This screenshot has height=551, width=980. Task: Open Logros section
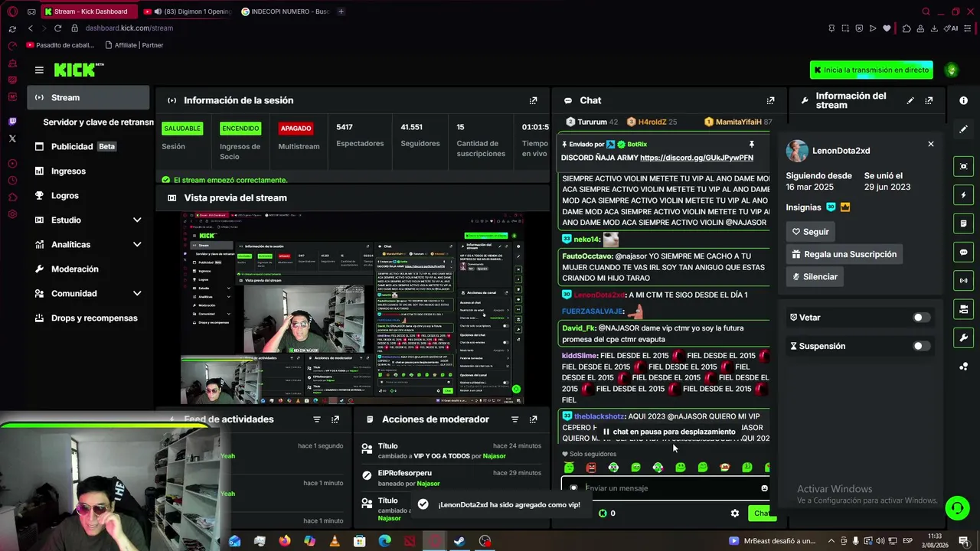(x=88, y=195)
